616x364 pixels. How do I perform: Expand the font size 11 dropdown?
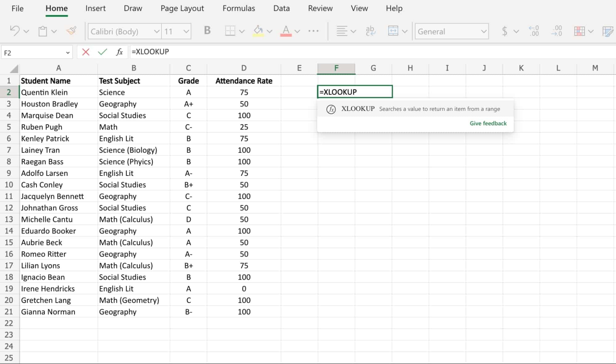coord(186,31)
